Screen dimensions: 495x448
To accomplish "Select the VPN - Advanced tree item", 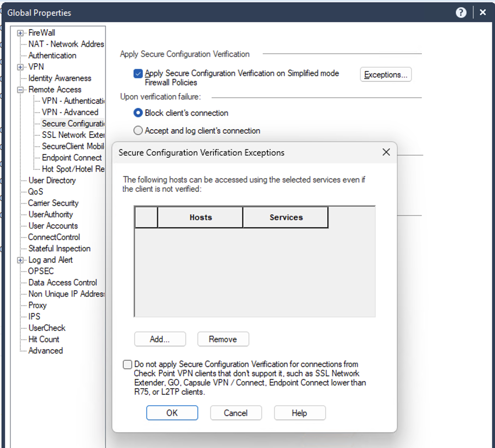I will point(70,112).
